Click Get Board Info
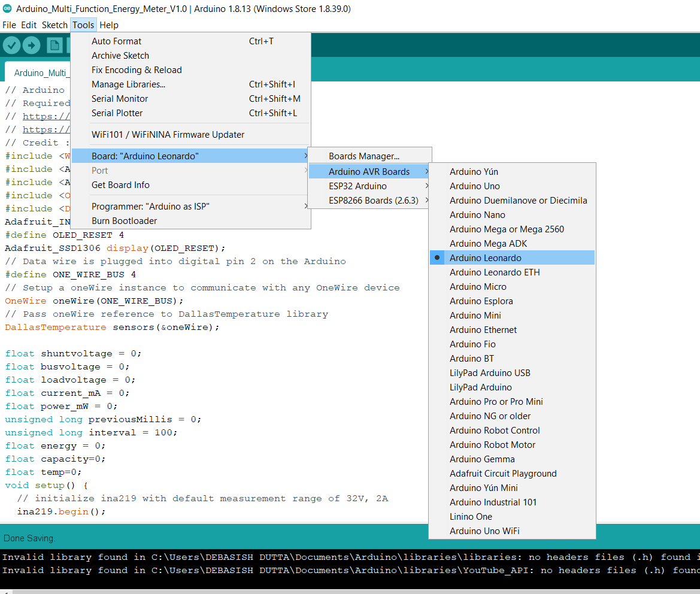Screen dimensions: 700x594 (x=120, y=185)
